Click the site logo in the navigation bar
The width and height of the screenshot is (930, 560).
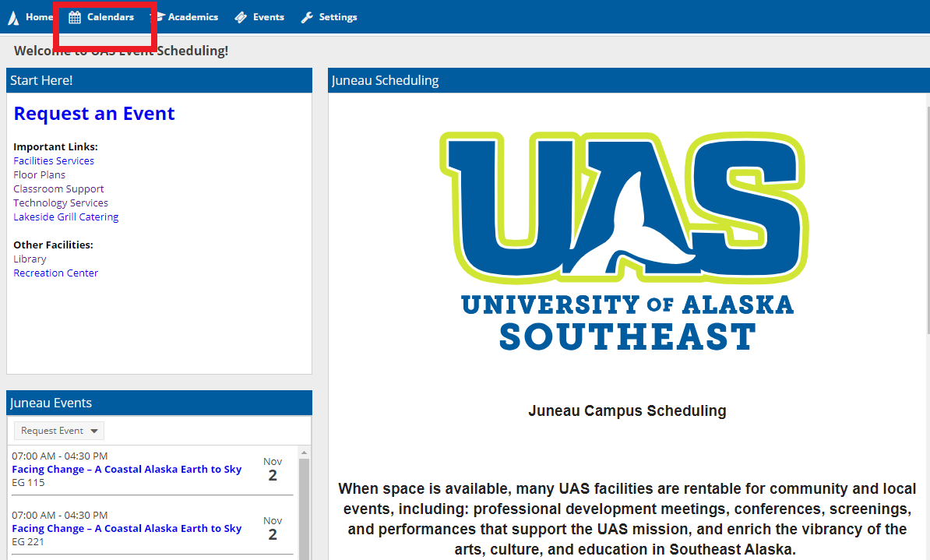12,16
